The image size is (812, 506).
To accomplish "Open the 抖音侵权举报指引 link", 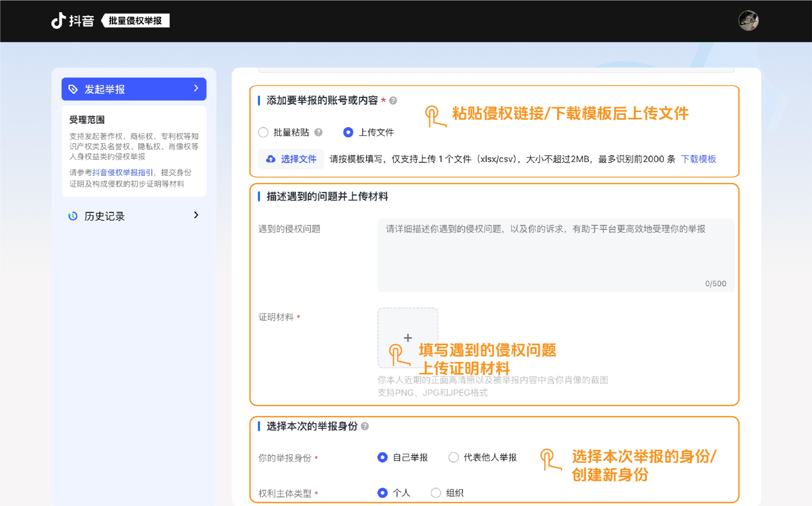I will coord(123,173).
